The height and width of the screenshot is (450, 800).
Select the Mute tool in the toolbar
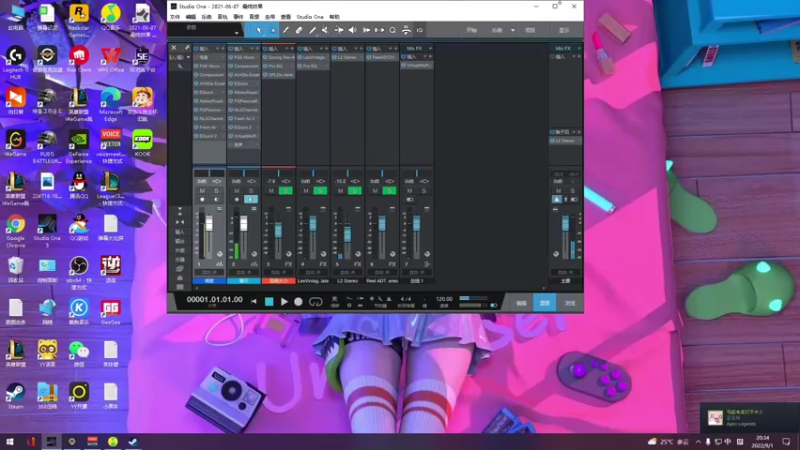click(x=325, y=31)
